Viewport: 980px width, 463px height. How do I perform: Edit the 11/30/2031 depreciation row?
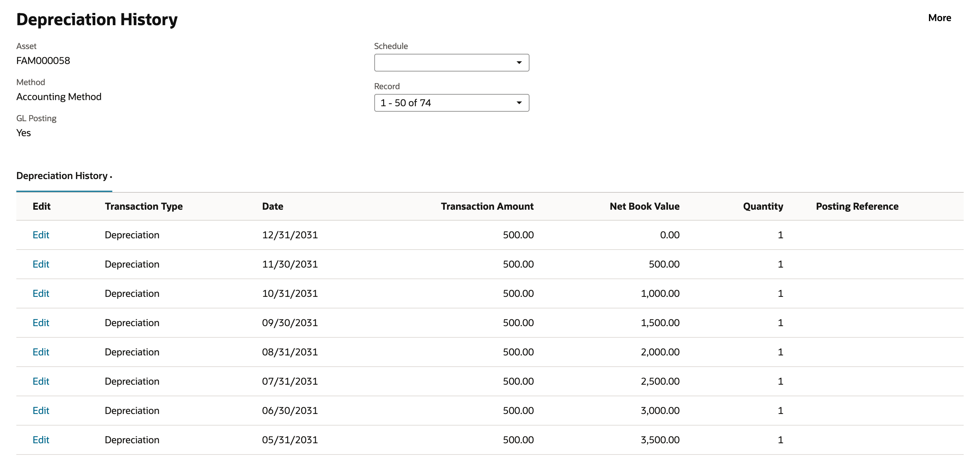(x=41, y=264)
